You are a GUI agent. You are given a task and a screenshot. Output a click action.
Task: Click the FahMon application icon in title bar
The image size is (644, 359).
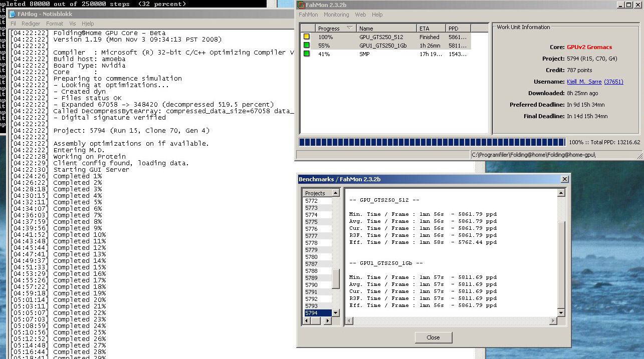301,5
